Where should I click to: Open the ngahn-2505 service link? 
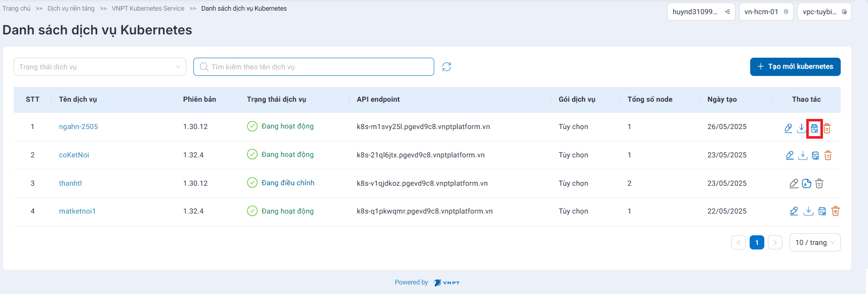[78, 127]
